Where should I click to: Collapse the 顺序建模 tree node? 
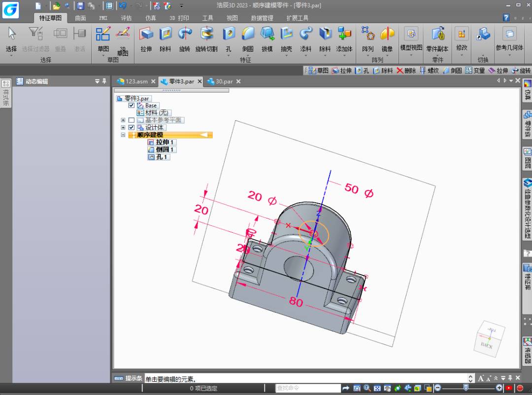(x=123, y=135)
